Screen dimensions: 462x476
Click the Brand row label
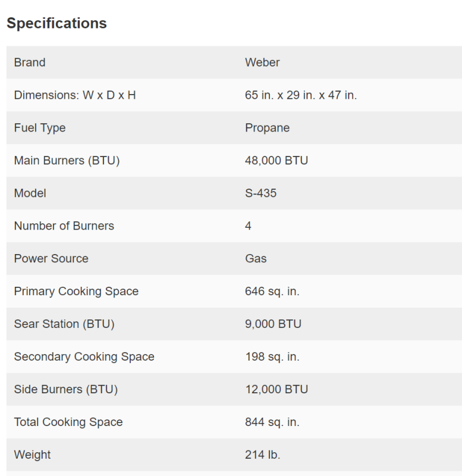[30, 62]
